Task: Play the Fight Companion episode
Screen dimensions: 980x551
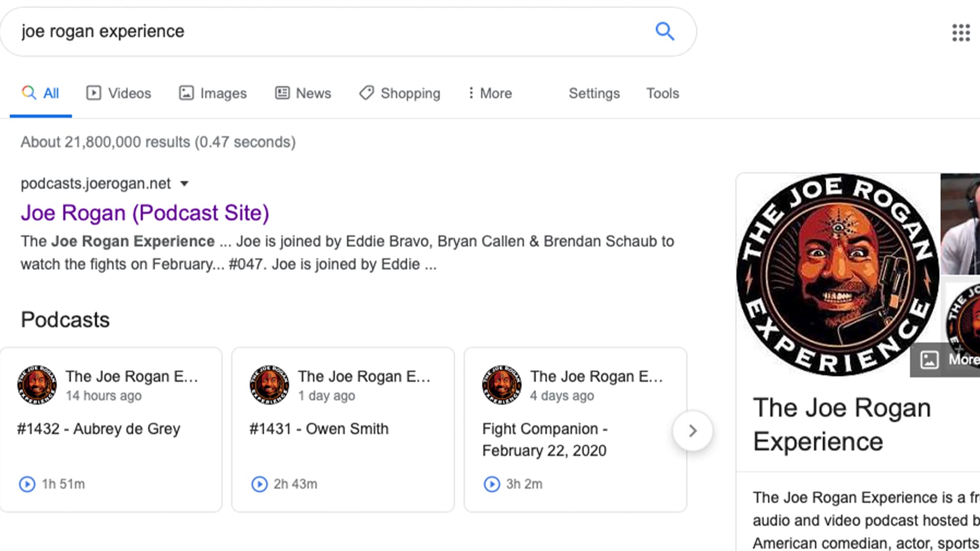Action: click(492, 484)
